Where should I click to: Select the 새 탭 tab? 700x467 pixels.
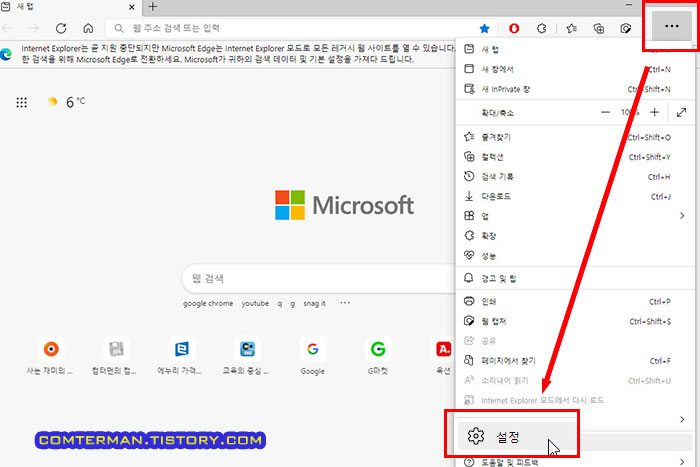point(69,7)
